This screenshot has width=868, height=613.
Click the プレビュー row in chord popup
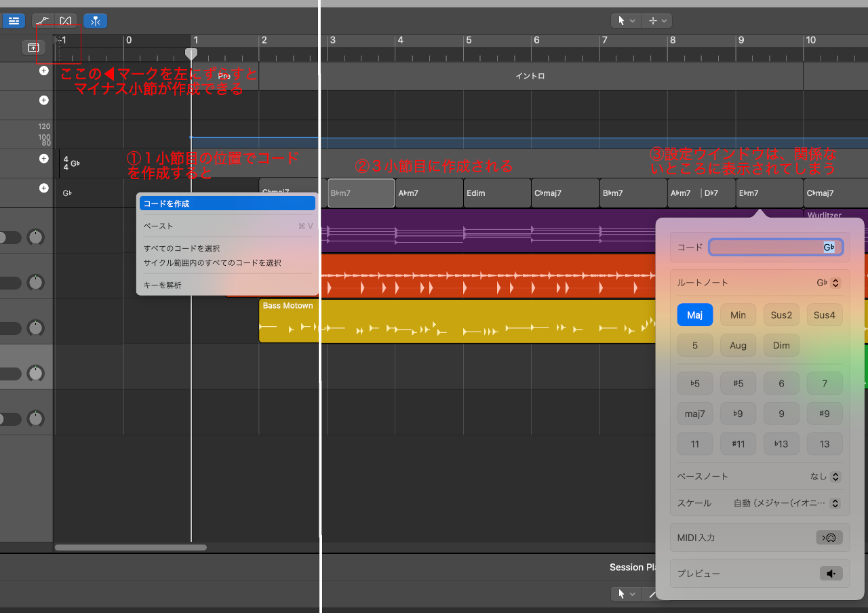click(759, 574)
